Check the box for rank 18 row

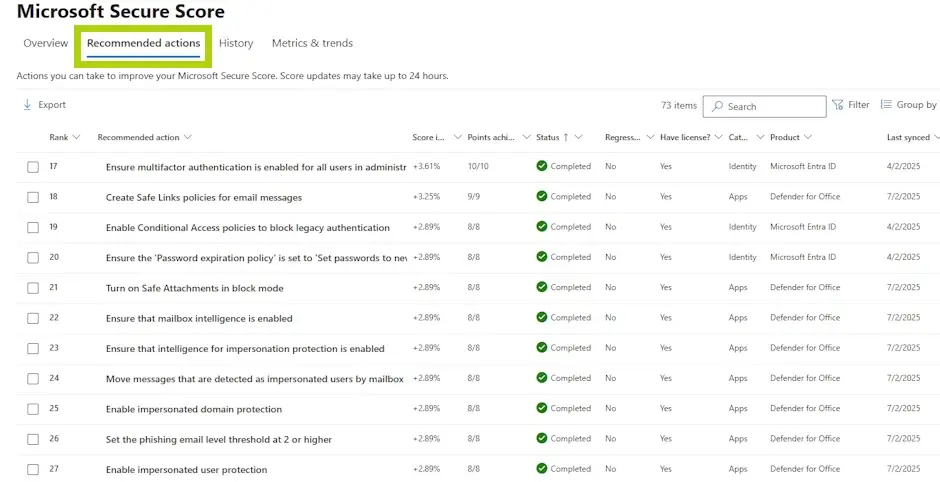33,198
